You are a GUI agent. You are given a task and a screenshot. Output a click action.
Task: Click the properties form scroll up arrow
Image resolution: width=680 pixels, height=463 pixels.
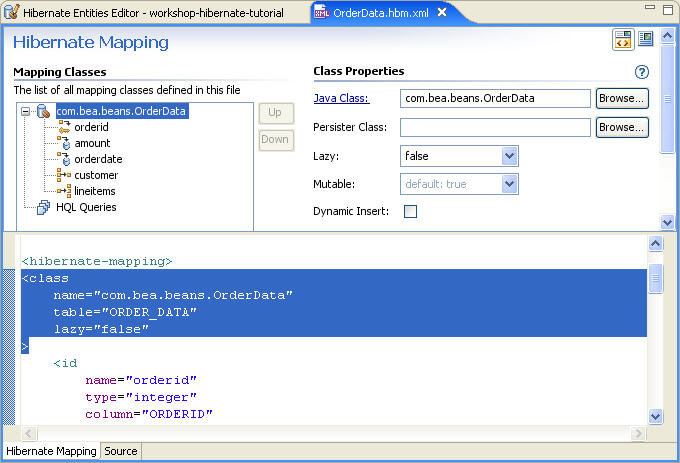pyautogui.click(x=667, y=36)
